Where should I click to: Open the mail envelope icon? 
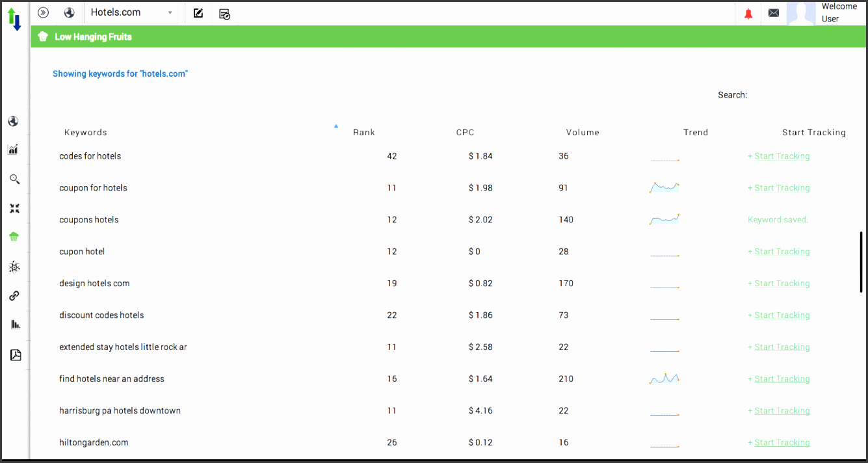click(x=774, y=13)
